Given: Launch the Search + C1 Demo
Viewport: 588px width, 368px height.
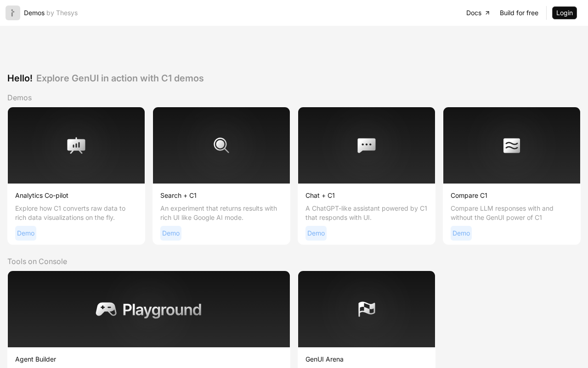Looking at the screenshot, I should point(171,233).
